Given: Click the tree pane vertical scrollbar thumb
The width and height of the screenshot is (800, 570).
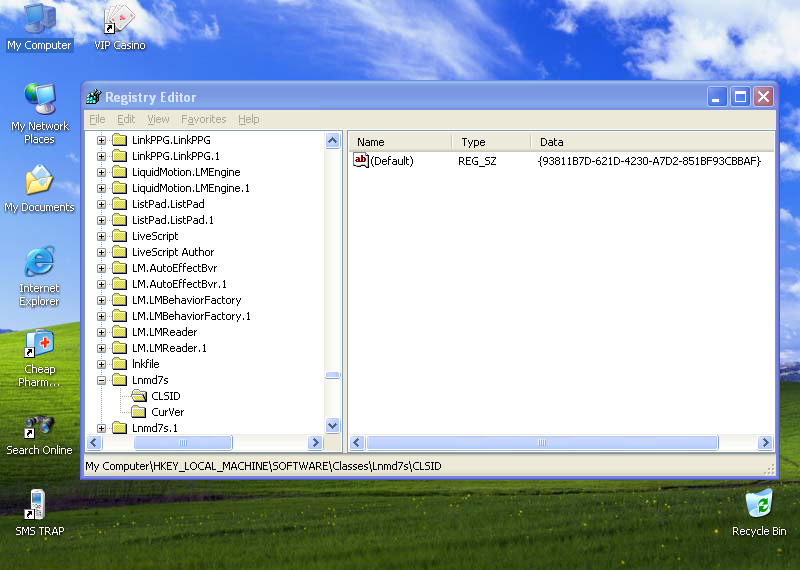Looking at the screenshot, I should pyautogui.click(x=333, y=376).
